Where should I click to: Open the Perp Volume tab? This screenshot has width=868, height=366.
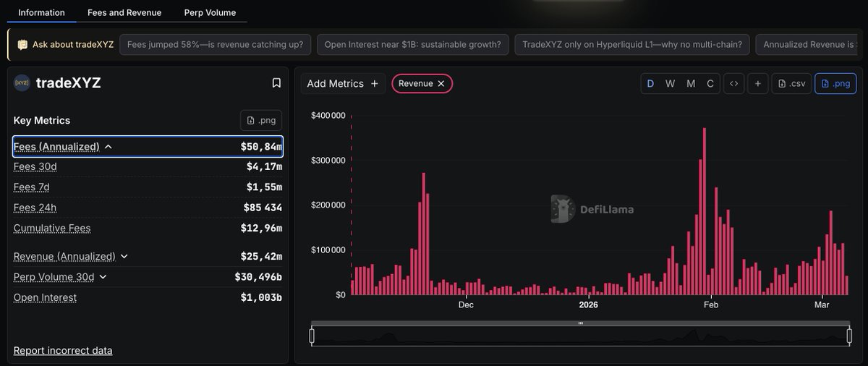coord(210,12)
